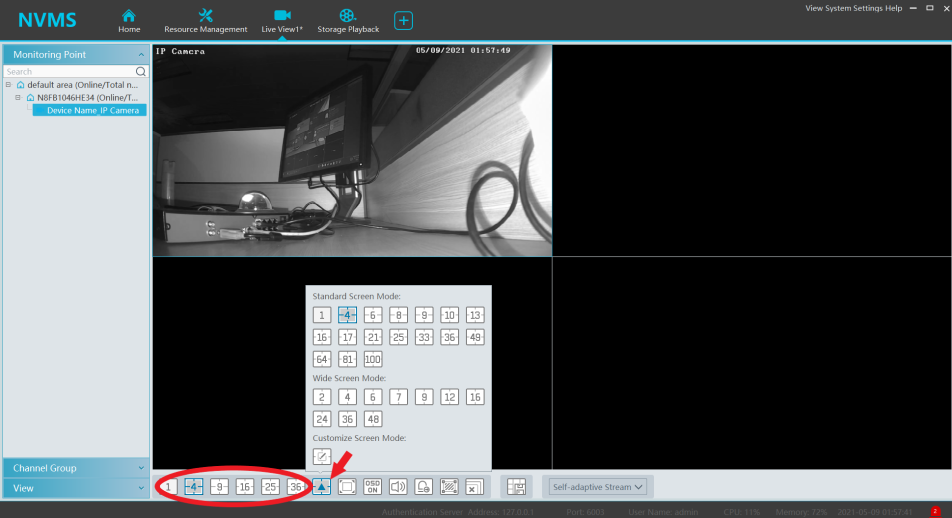This screenshot has height=518, width=952.
Task: Click the close all windows icon
Action: point(474,487)
